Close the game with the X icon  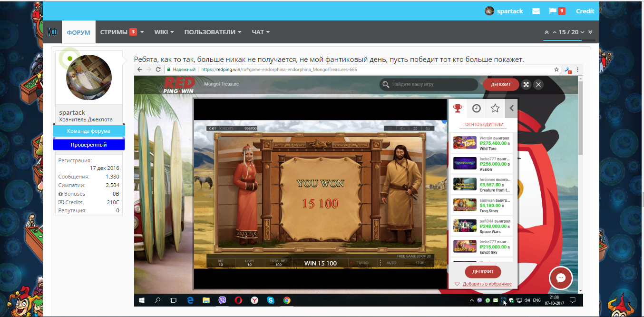pyautogui.click(x=538, y=84)
